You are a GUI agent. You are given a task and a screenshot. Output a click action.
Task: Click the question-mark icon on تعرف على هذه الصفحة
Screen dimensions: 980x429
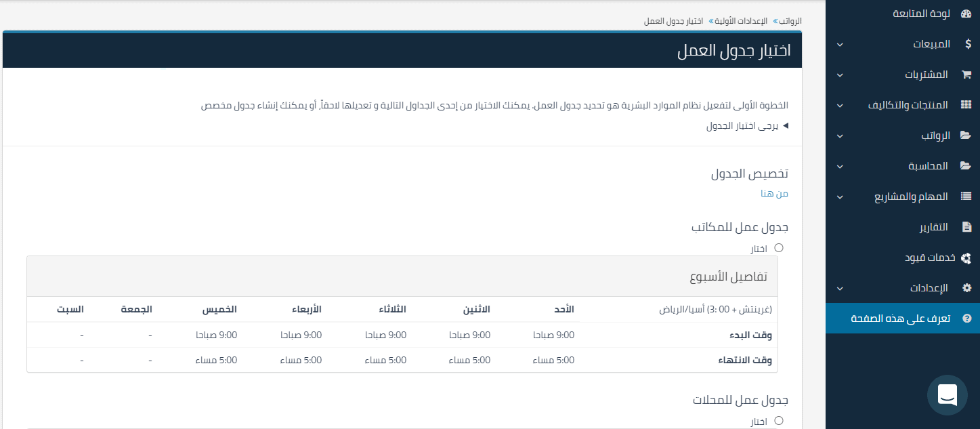(x=966, y=318)
